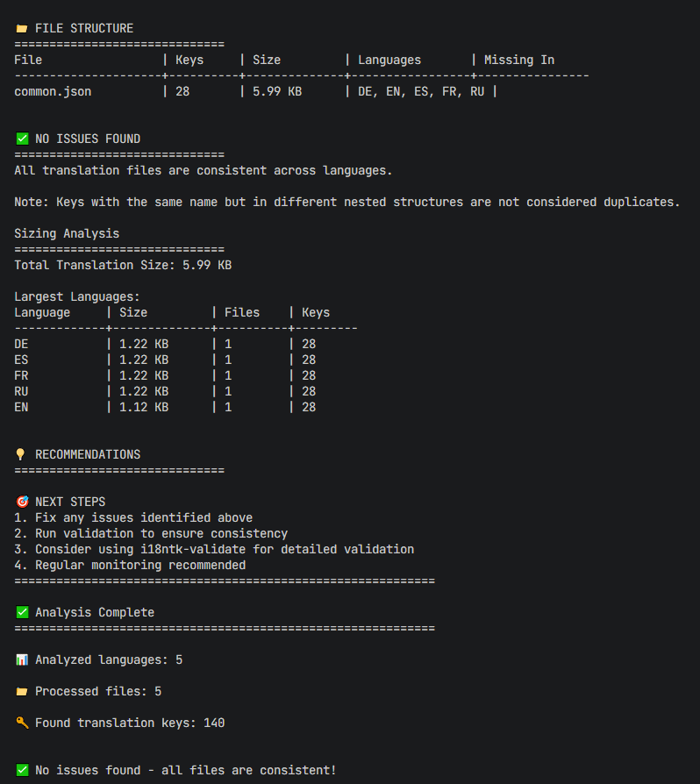Click the Largest Languages label
700x784 pixels.
(x=77, y=296)
